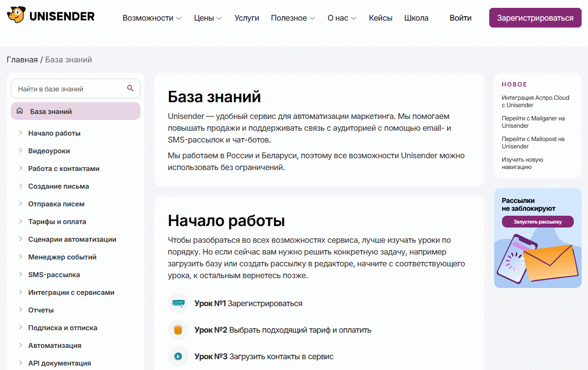Screen dimensions: 588x370
Task: Expand the Отправка писем chevron
Action: 21,203
